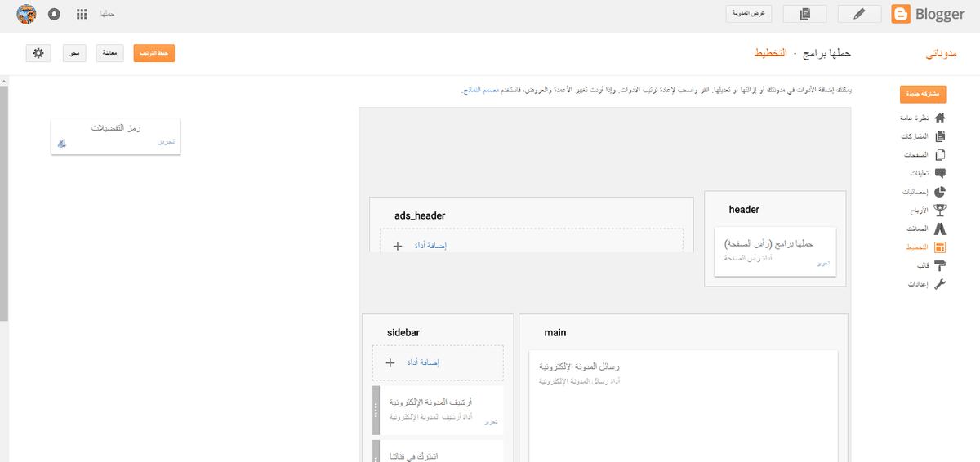Open the user account avatar

(x=26, y=14)
